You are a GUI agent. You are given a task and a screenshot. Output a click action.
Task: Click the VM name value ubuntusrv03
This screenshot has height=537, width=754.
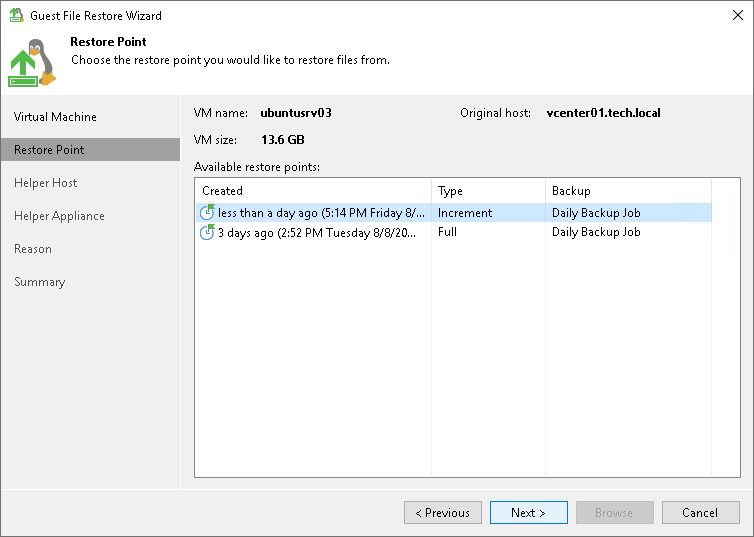[x=296, y=113]
